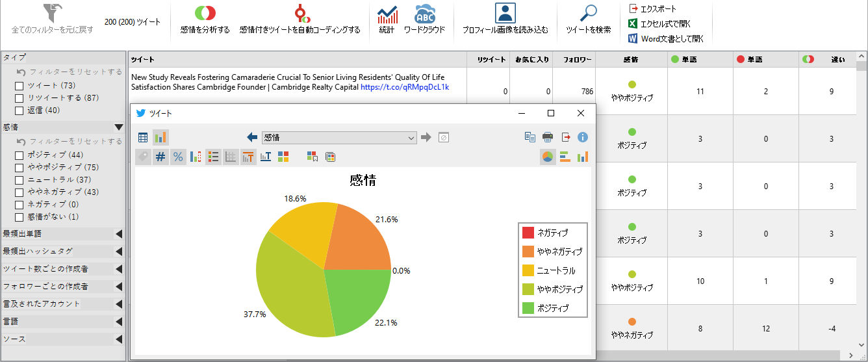
Task: Click the エクスポート export option
Action: tap(652, 8)
